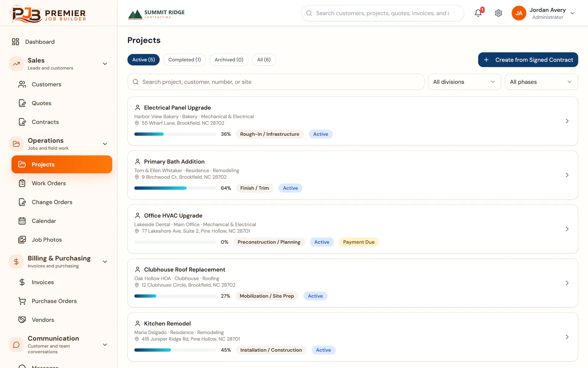Viewport: 588px width, 368px height.
Task: Click the Clubhouse Roof Replacement progress bar
Action: point(175,296)
